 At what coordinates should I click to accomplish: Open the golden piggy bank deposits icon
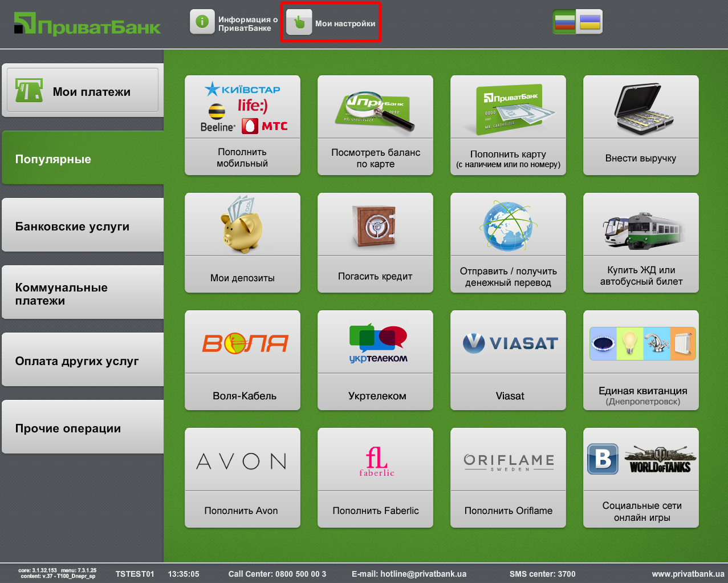(x=242, y=225)
